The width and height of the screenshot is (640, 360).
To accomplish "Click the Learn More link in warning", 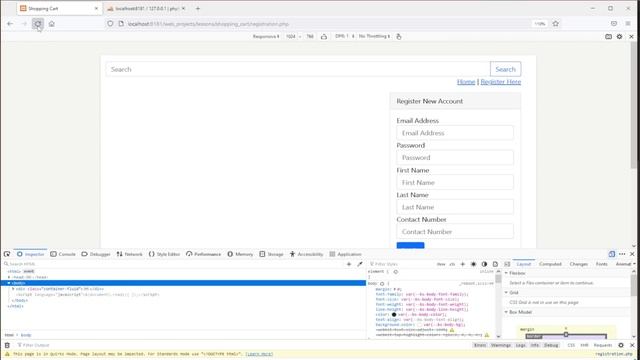I will (259, 354).
